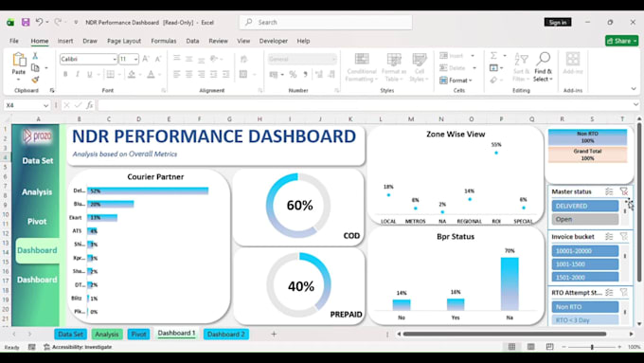644x363 pixels.
Task: Select 10001-20000 invoice bucket item
Action: point(585,251)
